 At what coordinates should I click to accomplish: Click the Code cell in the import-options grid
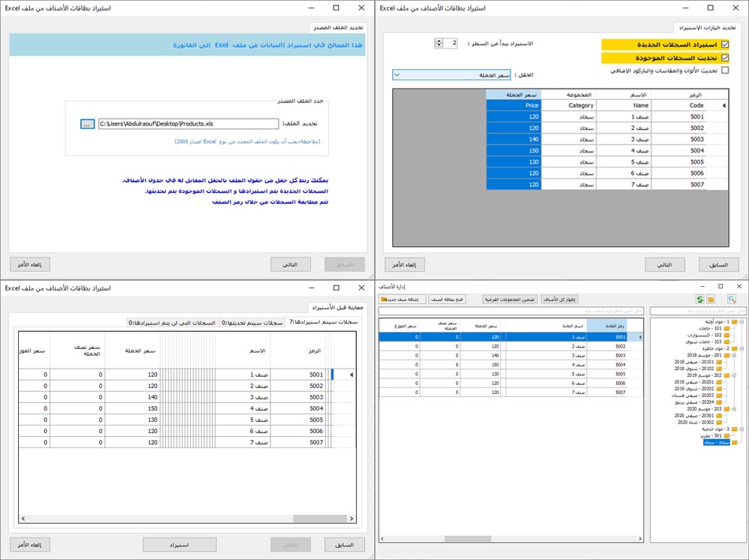pos(678,105)
